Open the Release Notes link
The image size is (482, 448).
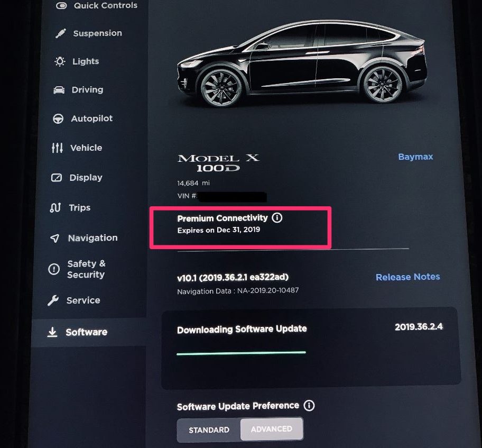tap(407, 277)
